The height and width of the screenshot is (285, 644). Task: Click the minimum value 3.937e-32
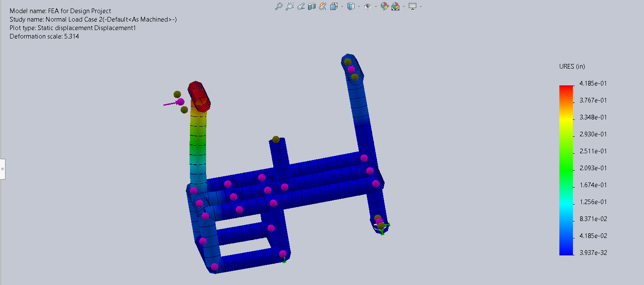[x=593, y=253]
